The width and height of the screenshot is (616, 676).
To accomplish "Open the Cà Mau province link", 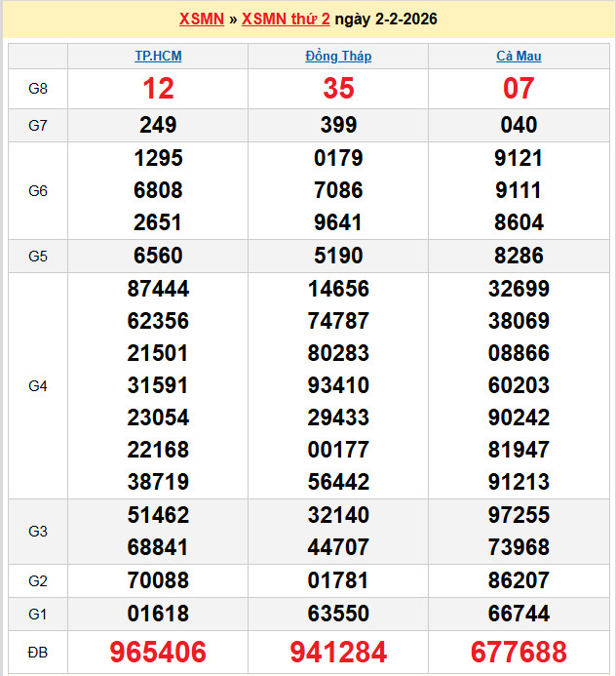I will 519,57.
